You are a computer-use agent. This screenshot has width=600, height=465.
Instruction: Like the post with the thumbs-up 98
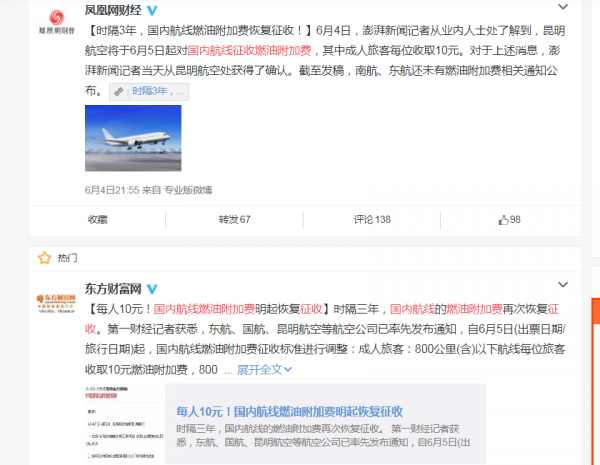(x=509, y=220)
